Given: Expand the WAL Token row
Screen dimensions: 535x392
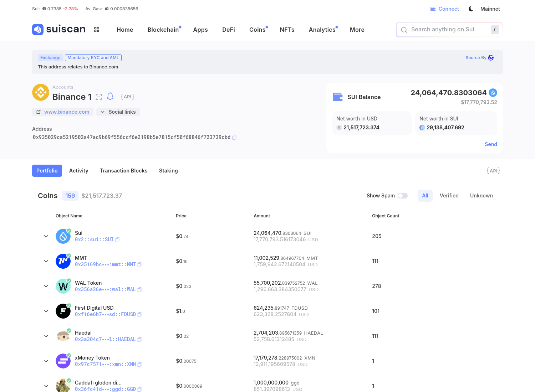Looking at the screenshot, I should point(46,286).
